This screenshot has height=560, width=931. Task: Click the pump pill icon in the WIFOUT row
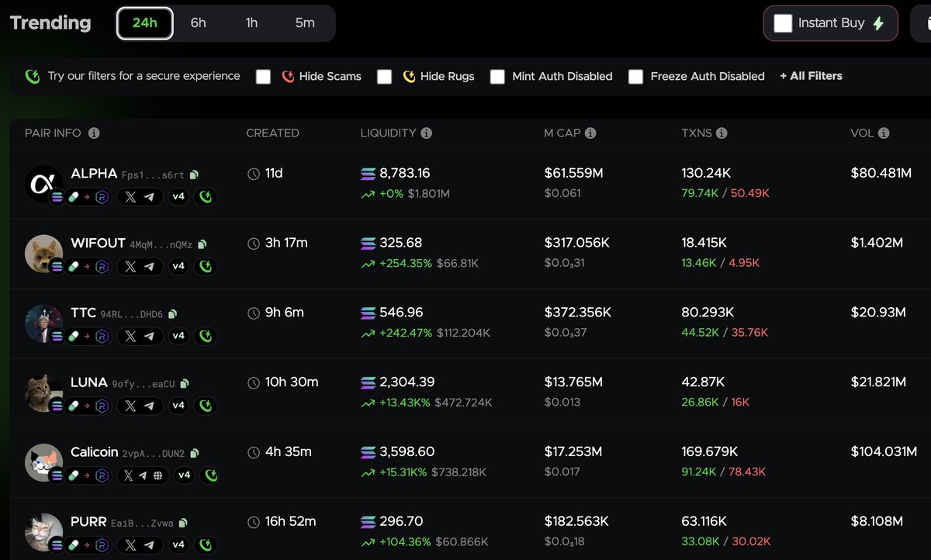(74, 267)
